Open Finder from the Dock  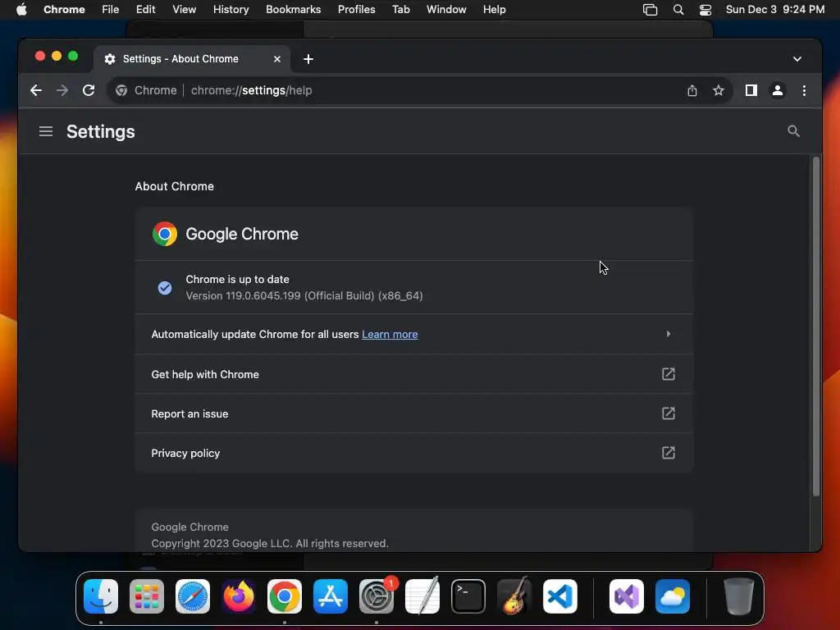pos(101,596)
